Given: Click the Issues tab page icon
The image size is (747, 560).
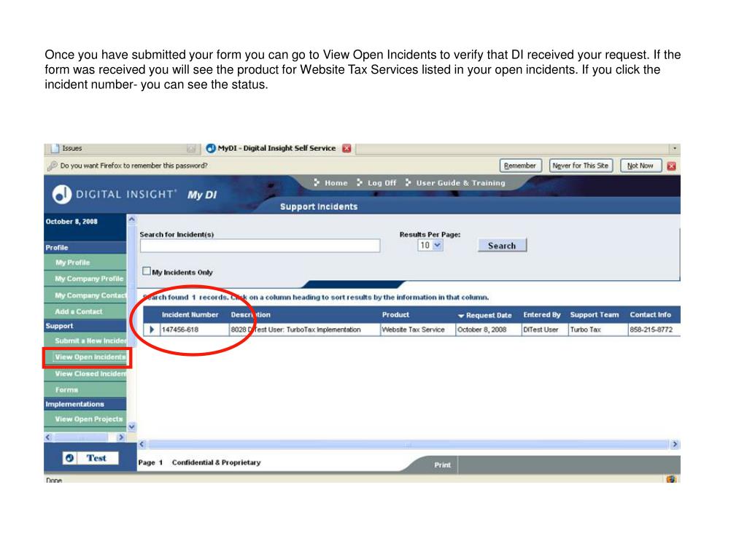Looking at the screenshot, I should [55, 149].
